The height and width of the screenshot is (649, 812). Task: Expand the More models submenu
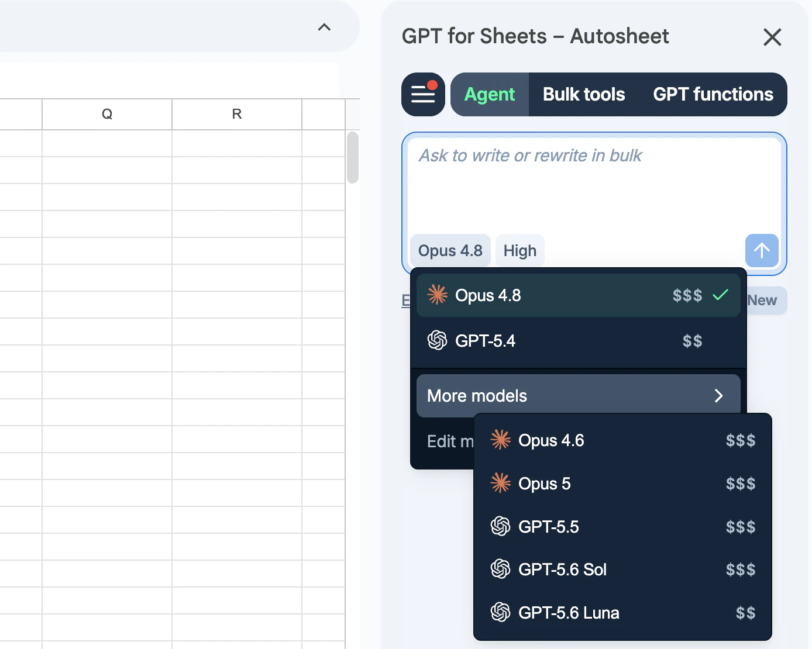[x=579, y=396]
